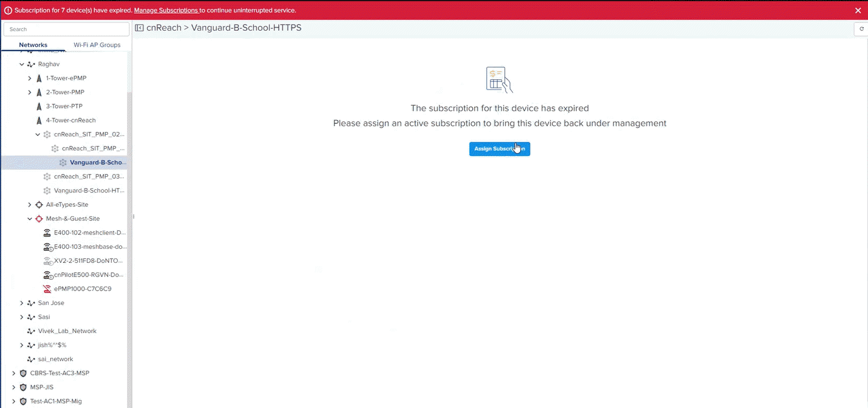The height and width of the screenshot is (408, 868).
Task: Click the 1-Tower-ePMP tower icon
Action: 39,79
